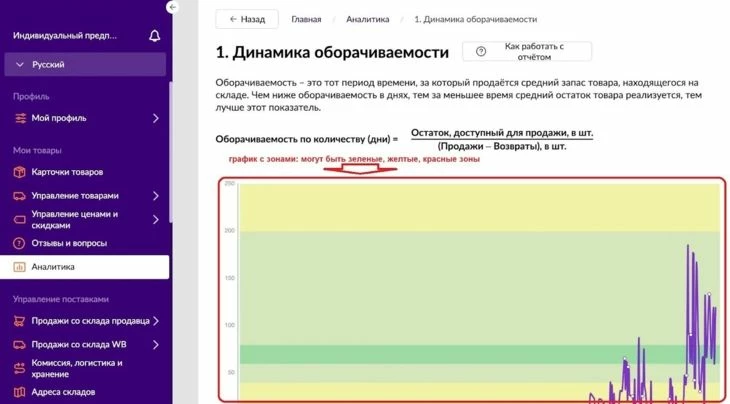Go to Главная breadcrumb link
Viewport: 730px width, 404px height.
pos(306,19)
